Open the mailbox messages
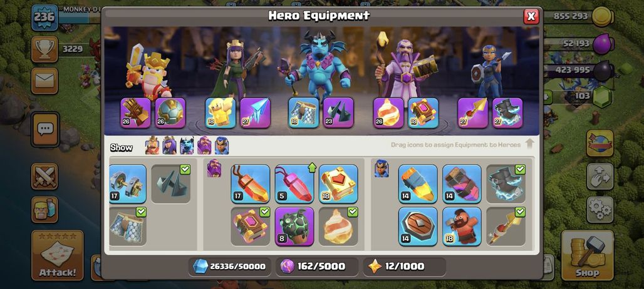 point(44,81)
